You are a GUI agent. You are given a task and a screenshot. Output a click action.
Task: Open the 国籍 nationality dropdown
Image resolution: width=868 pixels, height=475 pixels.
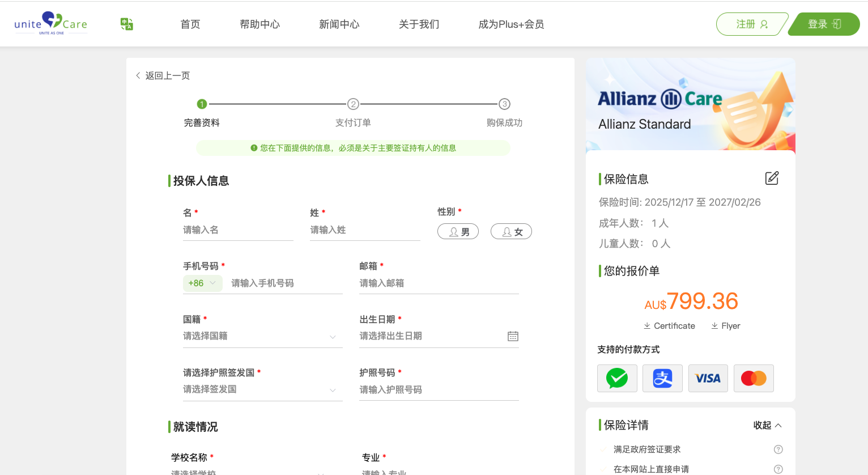[x=262, y=336]
